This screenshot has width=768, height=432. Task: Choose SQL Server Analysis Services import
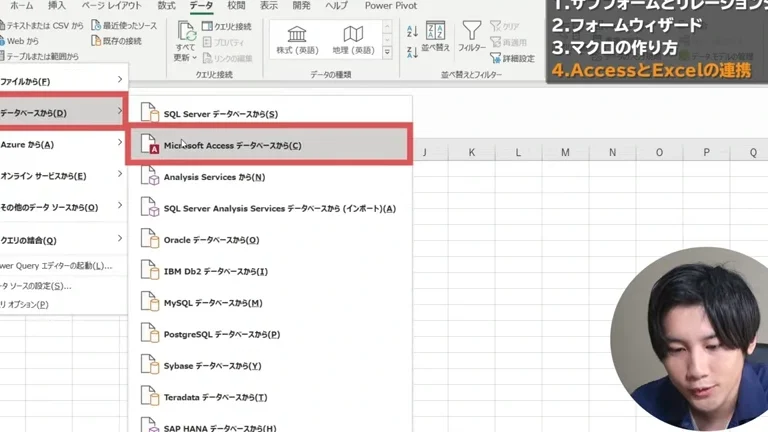[270, 208]
